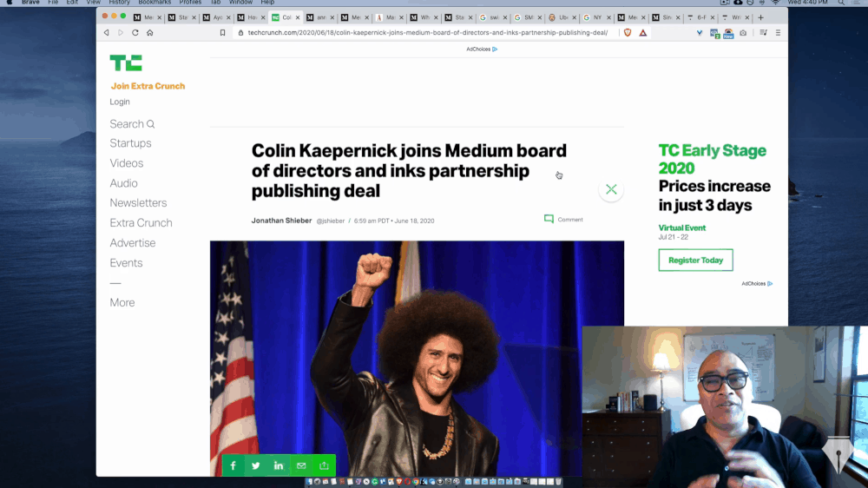Expand the More sidebar menu
Screen dimensions: 868x488
point(122,302)
